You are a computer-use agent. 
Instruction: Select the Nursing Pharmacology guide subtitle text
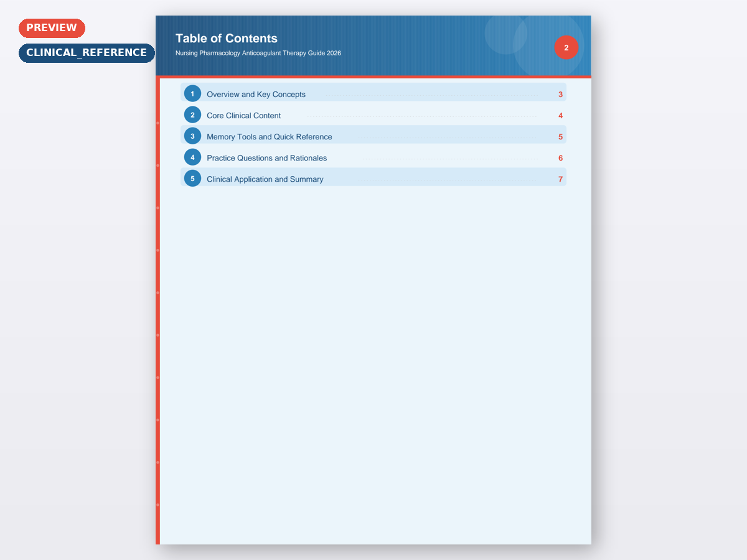tap(258, 54)
